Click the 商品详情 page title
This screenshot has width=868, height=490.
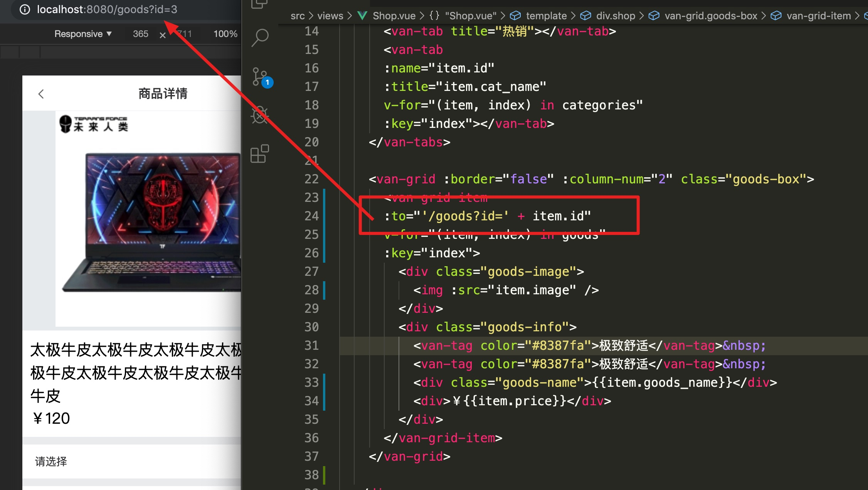pos(163,94)
